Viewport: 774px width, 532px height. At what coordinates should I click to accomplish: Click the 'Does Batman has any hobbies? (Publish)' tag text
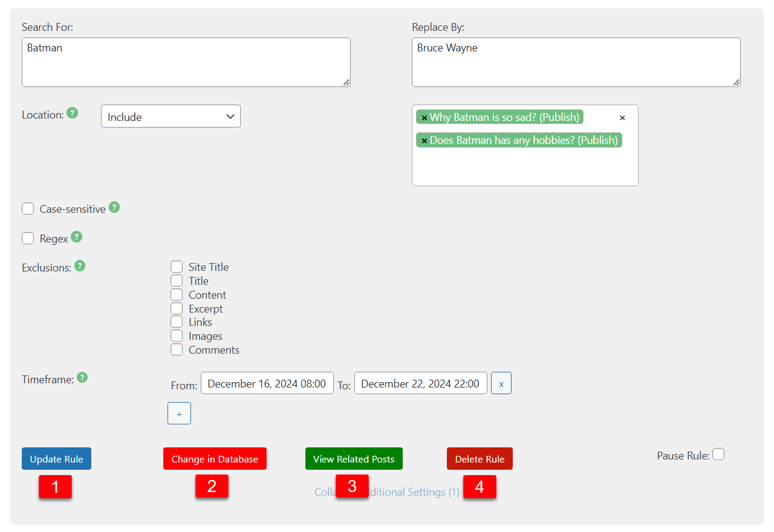(x=524, y=140)
